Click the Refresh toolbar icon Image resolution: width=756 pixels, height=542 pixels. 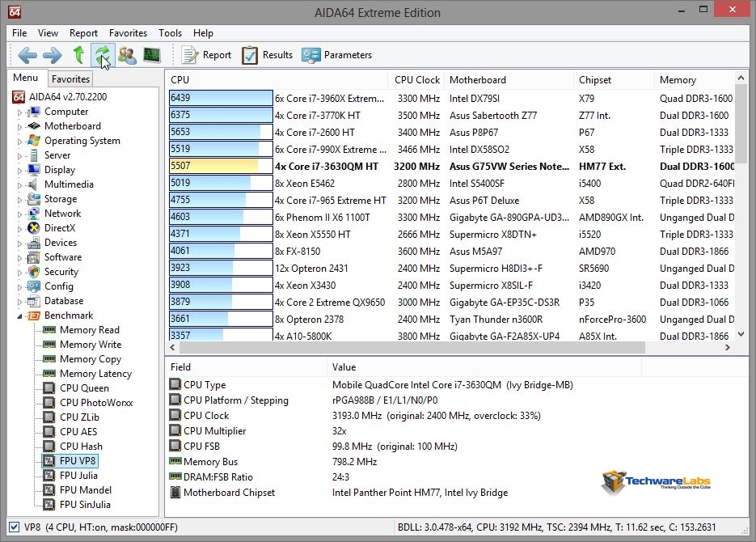point(103,55)
